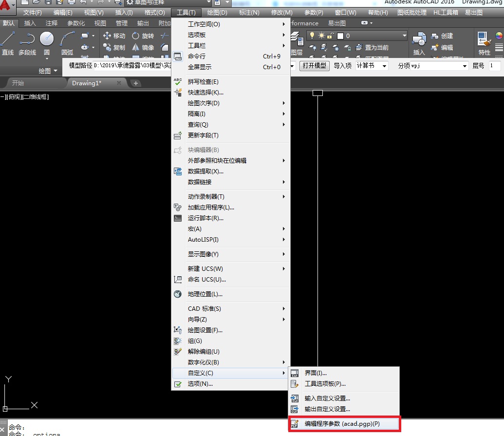The height and width of the screenshot is (436, 504).
Task: Select the Line (直线) drawing tool
Action: coord(8,43)
